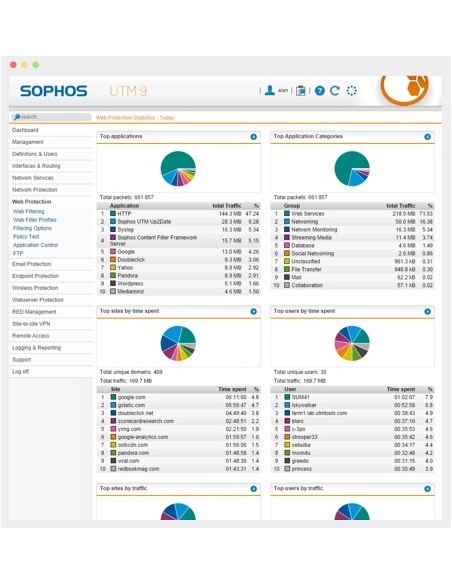This screenshot has height=584, width=452.
Task: Select the user trooper33 row
Action: click(353, 437)
